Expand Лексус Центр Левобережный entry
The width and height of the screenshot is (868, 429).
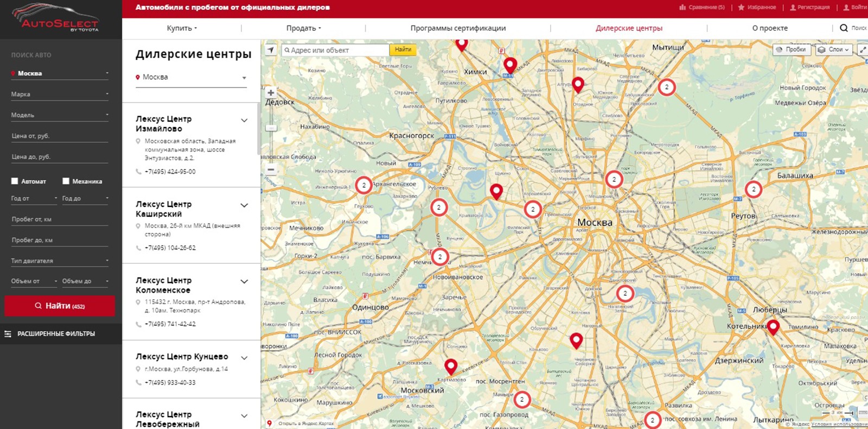[244, 416]
